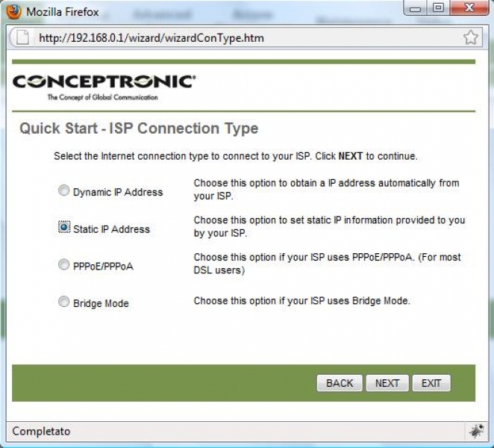Pick the PPPoE/PPPoA connection type

click(x=64, y=265)
